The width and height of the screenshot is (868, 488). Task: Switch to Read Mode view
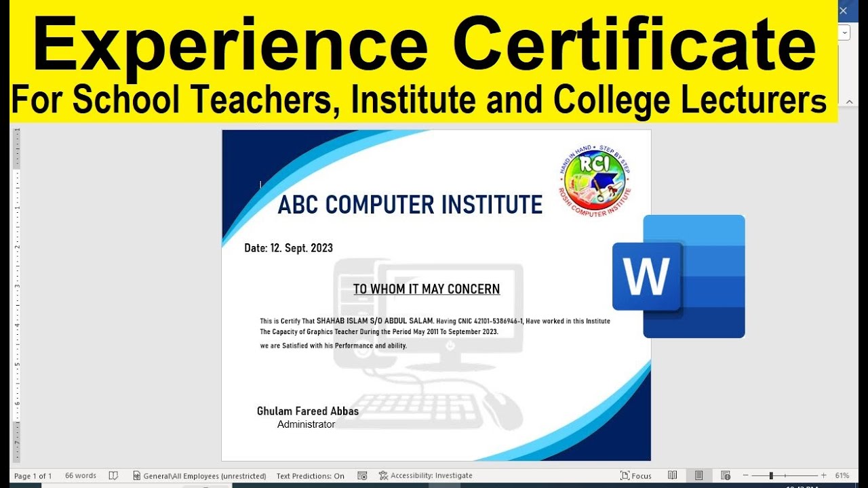673,476
